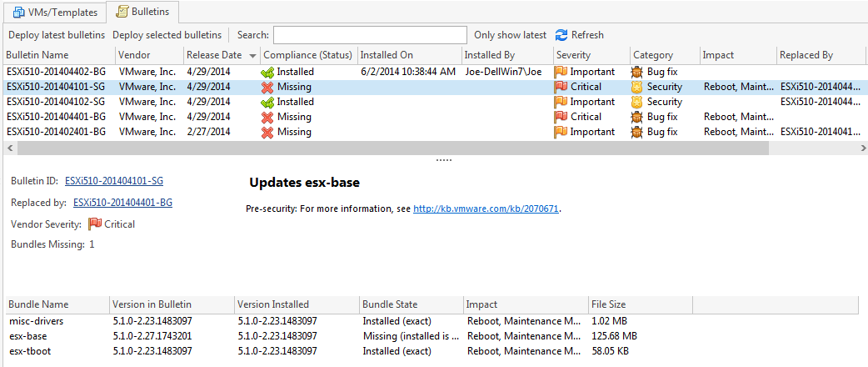The width and height of the screenshot is (868, 367).
Task: Click the green Installed checkmark for ESXi510-201404402-BG
Action: tap(267, 72)
